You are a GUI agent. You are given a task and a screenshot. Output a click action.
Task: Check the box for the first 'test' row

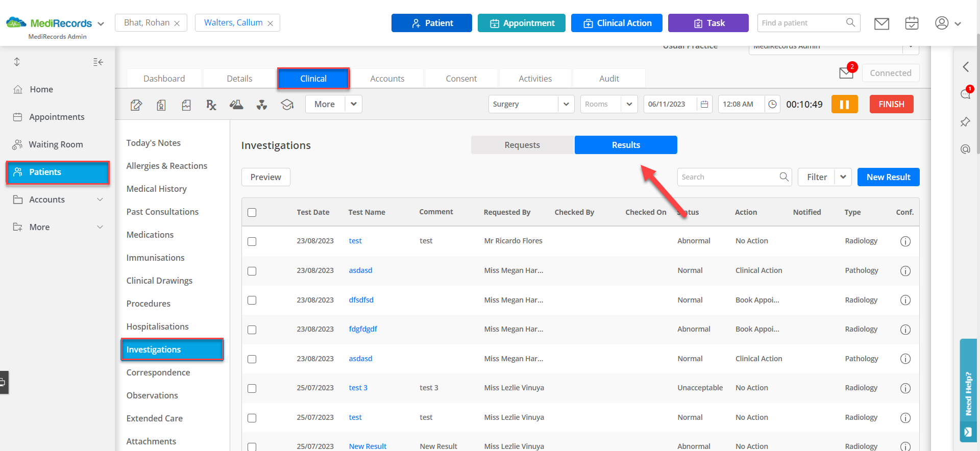252,241
